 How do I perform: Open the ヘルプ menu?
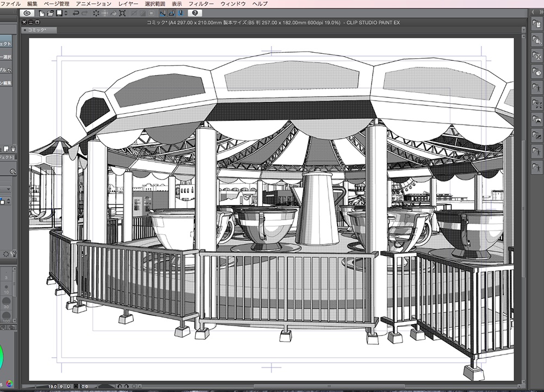(260, 4)
